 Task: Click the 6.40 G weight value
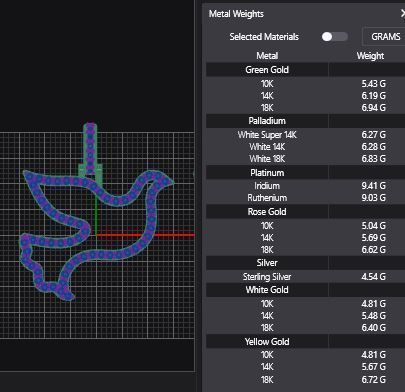[374, 328]
